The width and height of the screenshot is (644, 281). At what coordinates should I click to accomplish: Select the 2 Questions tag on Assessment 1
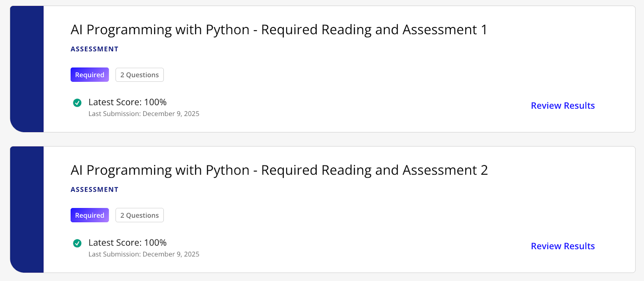pyautogui.click(x=140, y=75)
